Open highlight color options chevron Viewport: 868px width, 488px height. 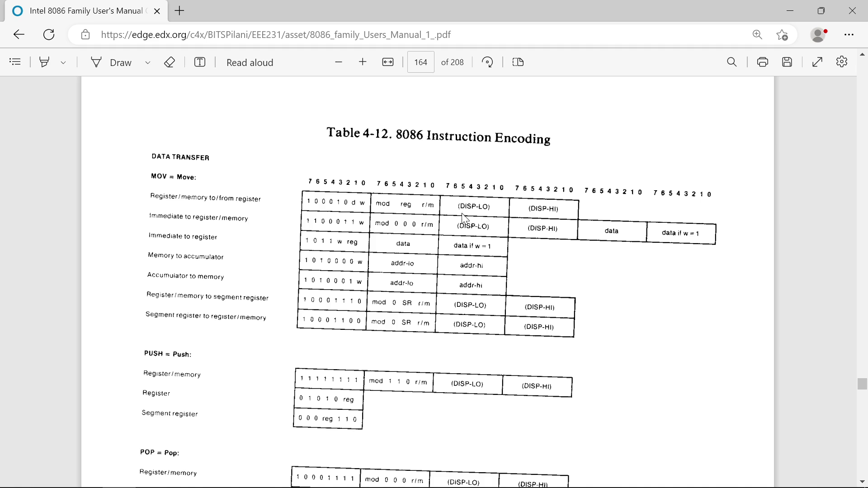tap(63, 62)
